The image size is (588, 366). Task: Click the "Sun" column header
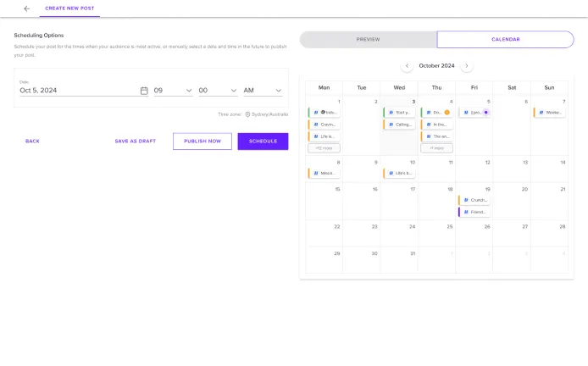click(549, 88)
